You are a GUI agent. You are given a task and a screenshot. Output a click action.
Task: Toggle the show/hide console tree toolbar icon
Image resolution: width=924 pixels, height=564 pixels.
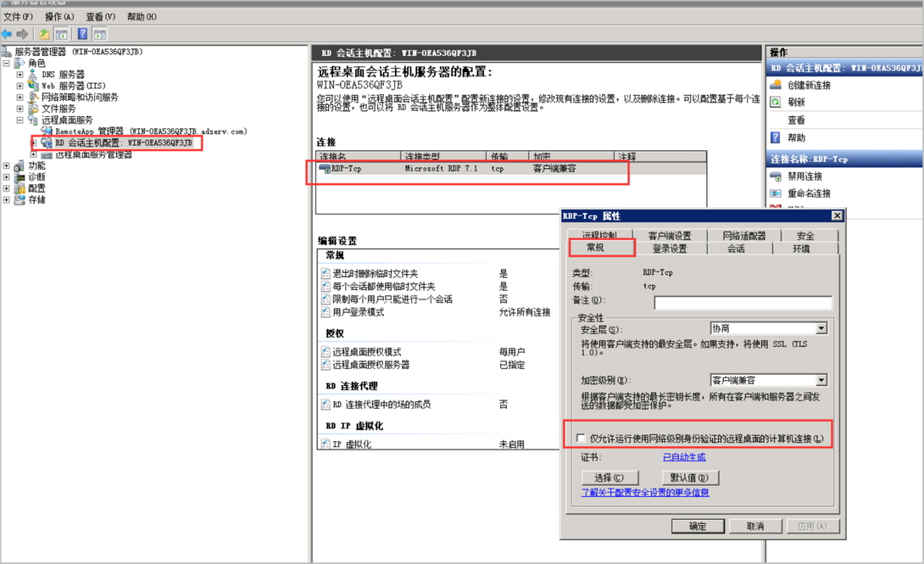click(x=61, y=34)
